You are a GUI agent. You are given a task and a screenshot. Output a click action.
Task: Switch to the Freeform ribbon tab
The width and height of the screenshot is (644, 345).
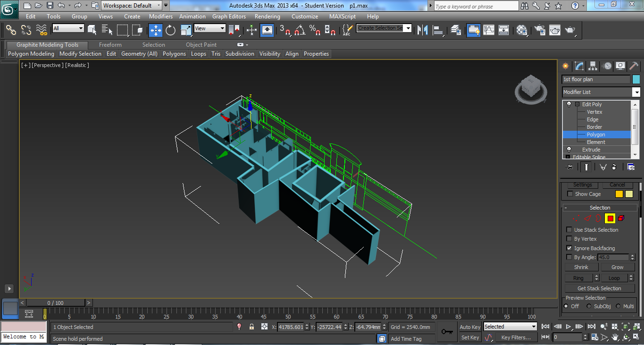(x=110, y=45)
